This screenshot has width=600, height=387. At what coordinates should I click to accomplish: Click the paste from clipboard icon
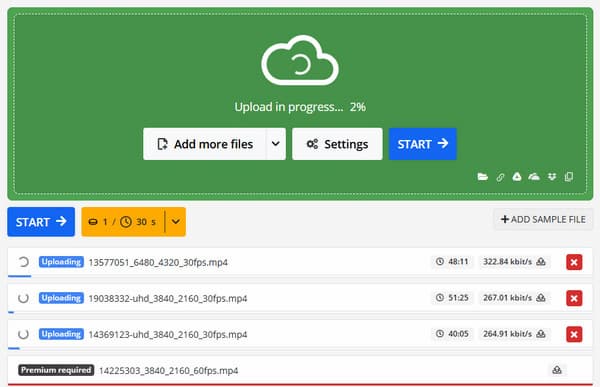pyautogui.click(x=569, y=176)
